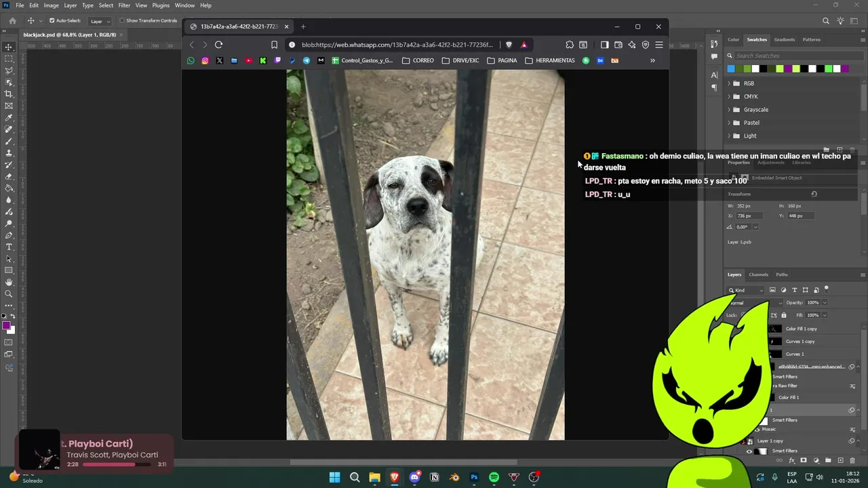Select the Move tool
This screenshot has height=488, width=868.
(x=9, y=47)
